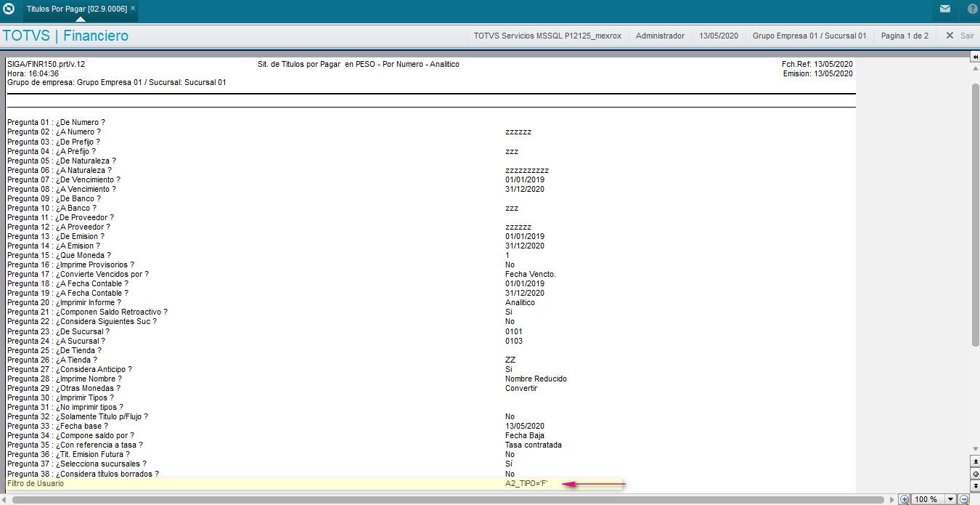Click Grupo Empresa 01 / Sucursal 01 header

[809, 36]
